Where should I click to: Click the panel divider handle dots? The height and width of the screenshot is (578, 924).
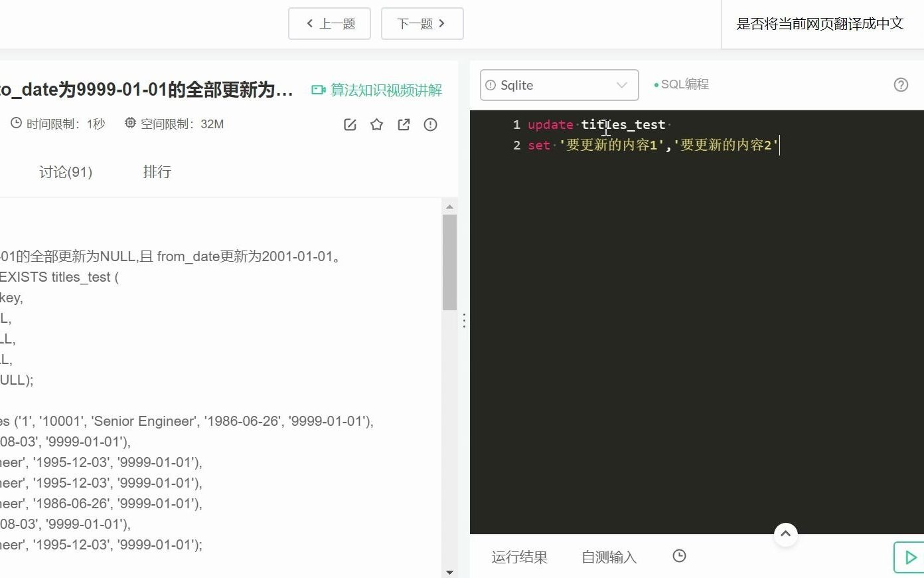click(464, 321)
